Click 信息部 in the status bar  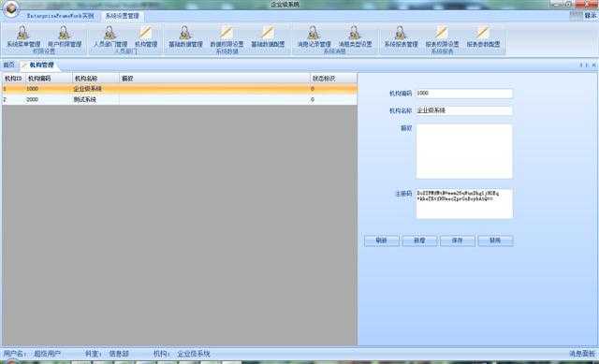119,354
